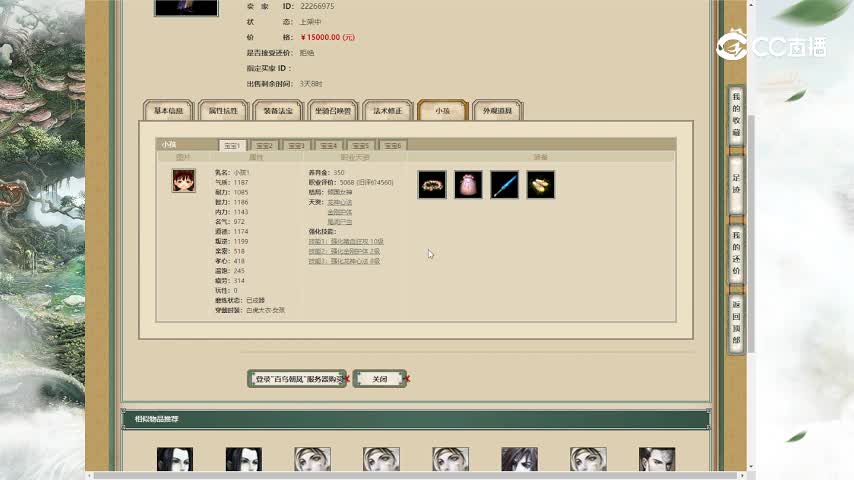Open the 技能3 enhanced skill link
Viewport: 854px width, 480px height.
coord(344,261)
